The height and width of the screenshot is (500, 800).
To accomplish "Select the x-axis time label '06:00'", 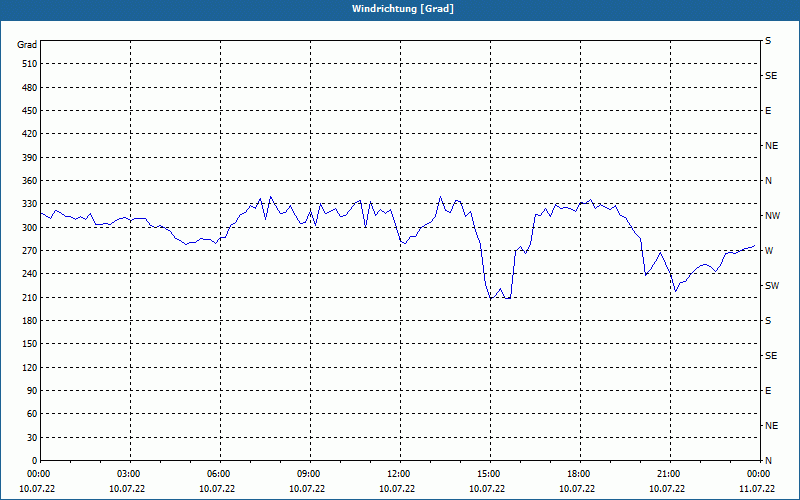I will click(218, 474).
